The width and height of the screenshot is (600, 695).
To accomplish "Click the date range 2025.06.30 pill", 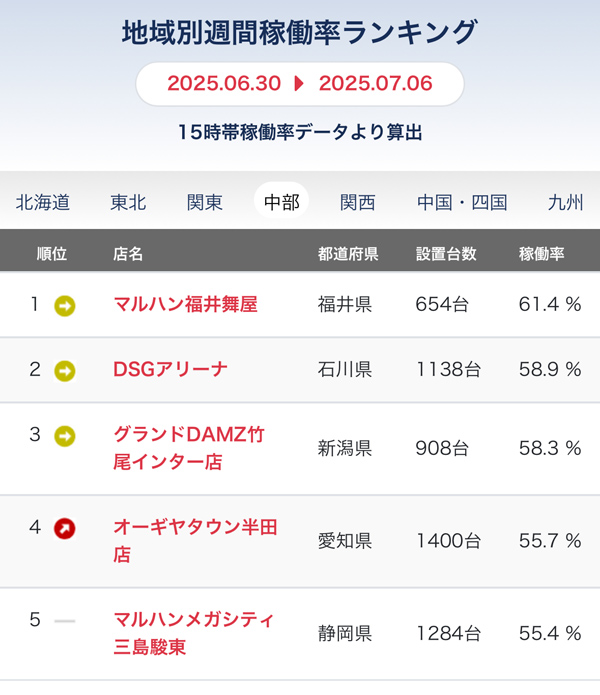I will pos(300,84).
